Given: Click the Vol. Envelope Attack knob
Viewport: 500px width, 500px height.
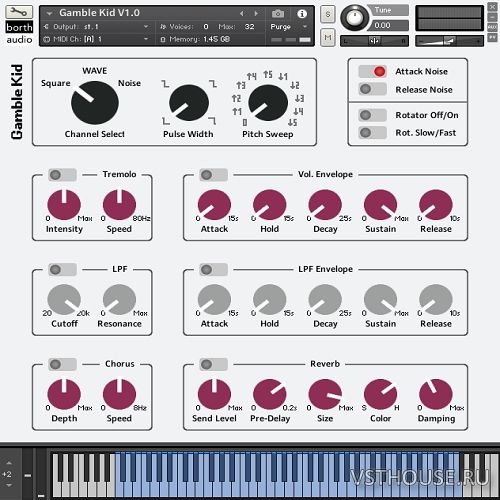Looking at the screenshot, I should click(x=214, y=205).
